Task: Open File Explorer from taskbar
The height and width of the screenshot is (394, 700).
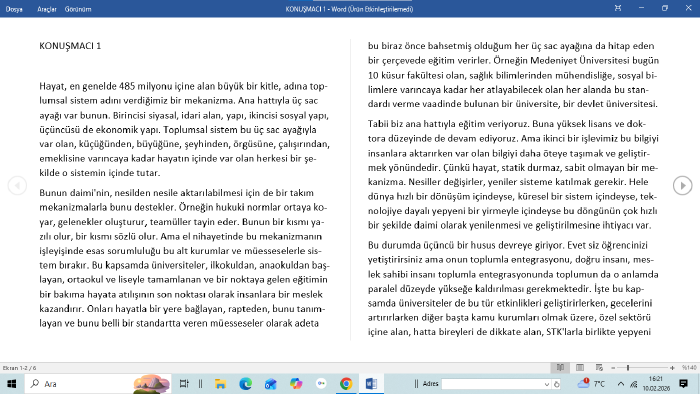Action: (220, 384)
